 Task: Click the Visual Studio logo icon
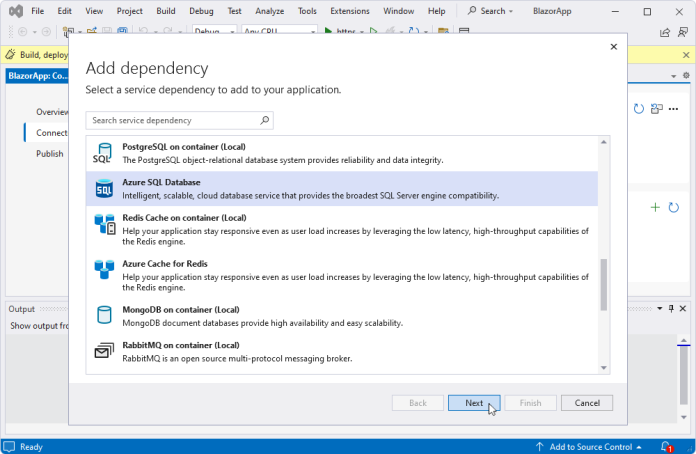click(x=16, y=11)
